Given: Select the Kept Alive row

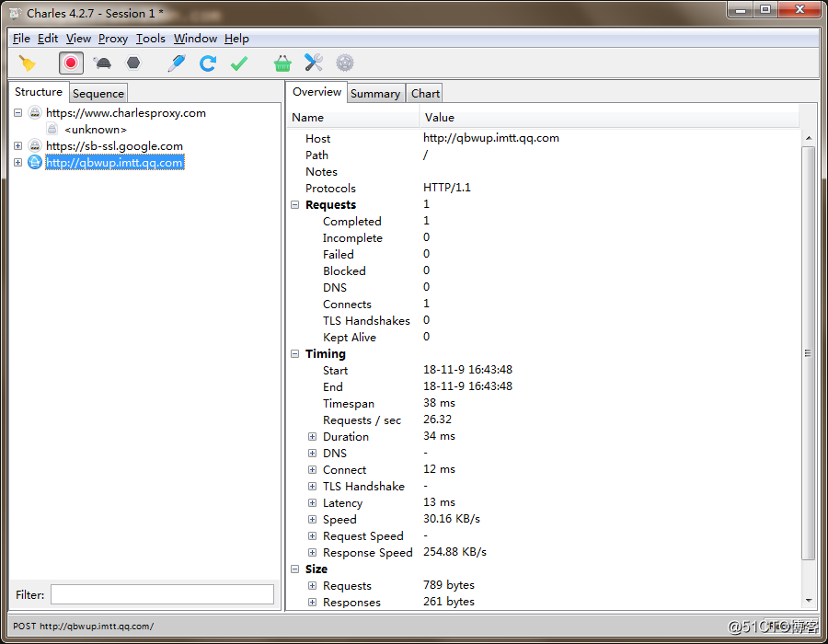Looking at the screenshot, I should click(x=544, y=337).
